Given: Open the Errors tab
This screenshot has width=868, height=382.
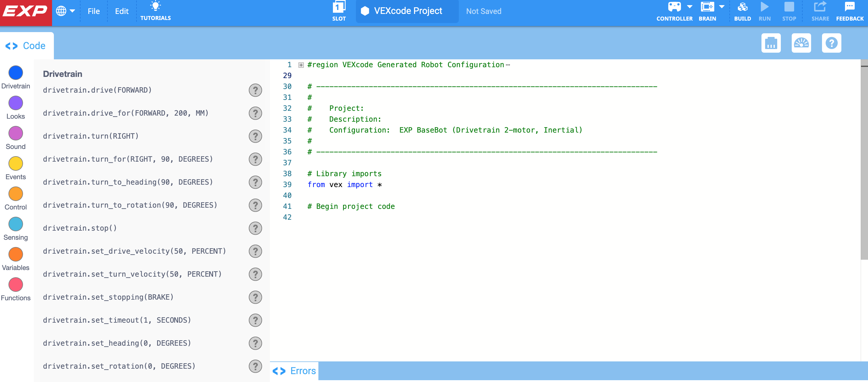Looking at the screenshot, I should pos(294,370).
